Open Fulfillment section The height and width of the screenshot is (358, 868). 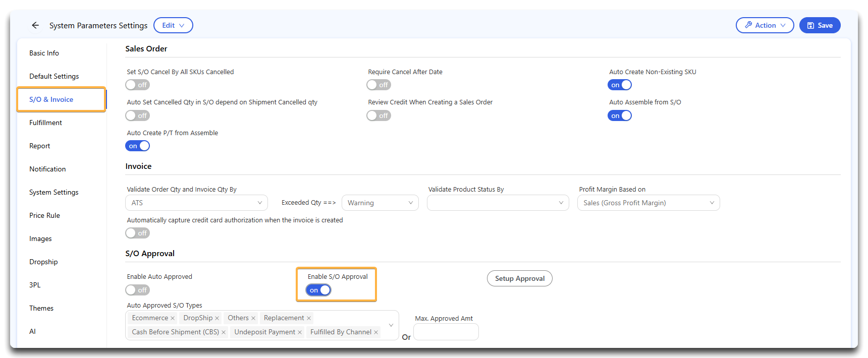point(45,123)
